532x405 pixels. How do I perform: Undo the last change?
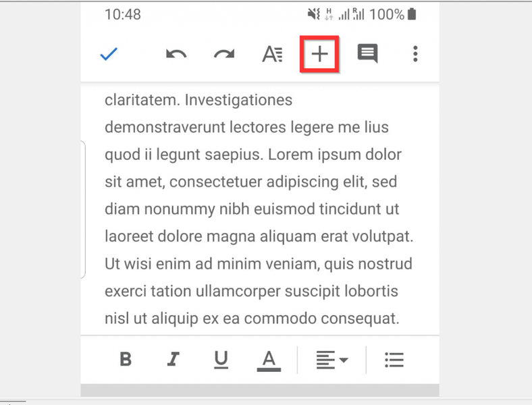(176, 54)
